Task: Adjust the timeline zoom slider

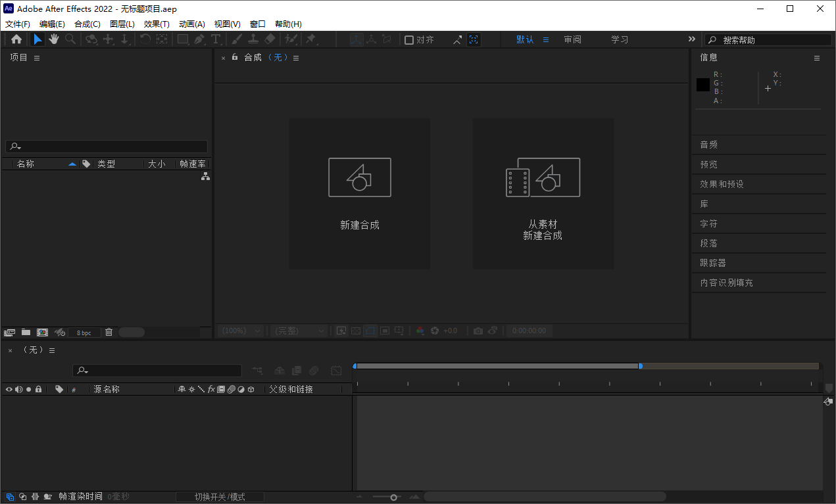Action: click(x=393, y=497)
